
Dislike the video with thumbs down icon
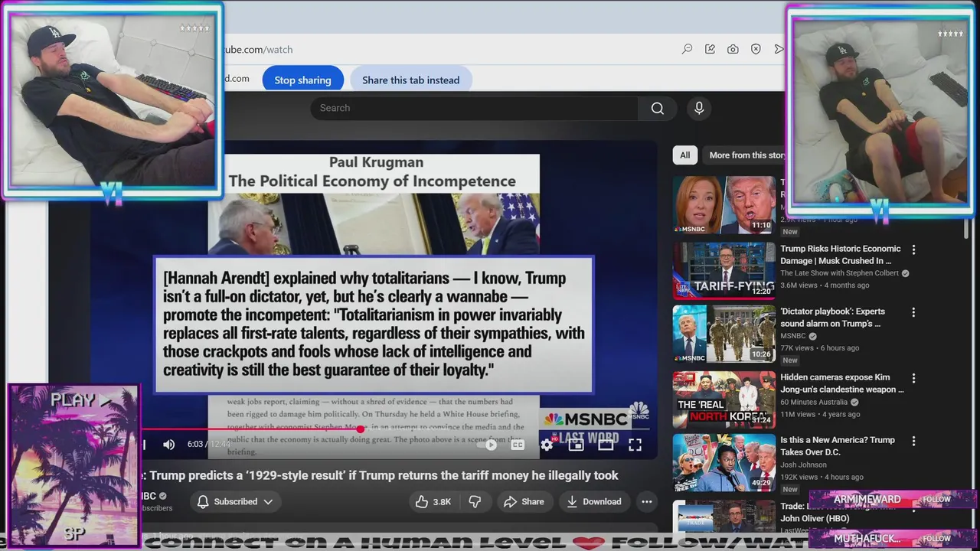(x=475, y=501)
